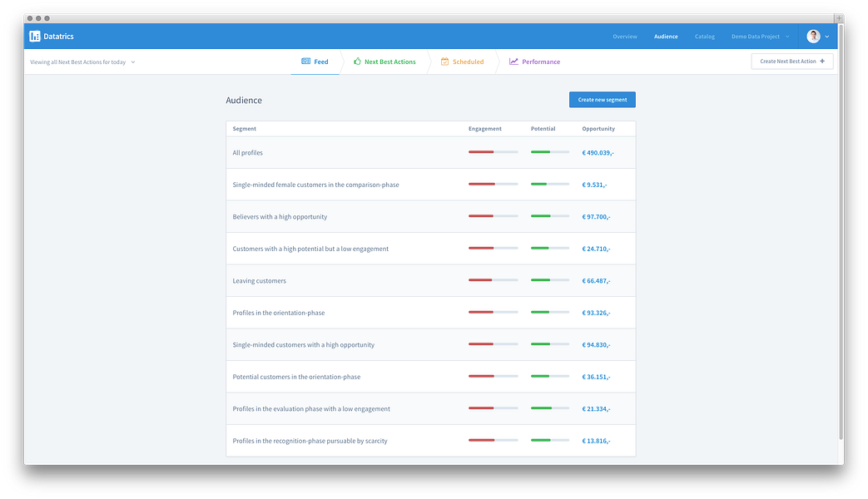This screenshot has width=868, height=499.
Task: Open the Catalog menu item
Action: 704,37
